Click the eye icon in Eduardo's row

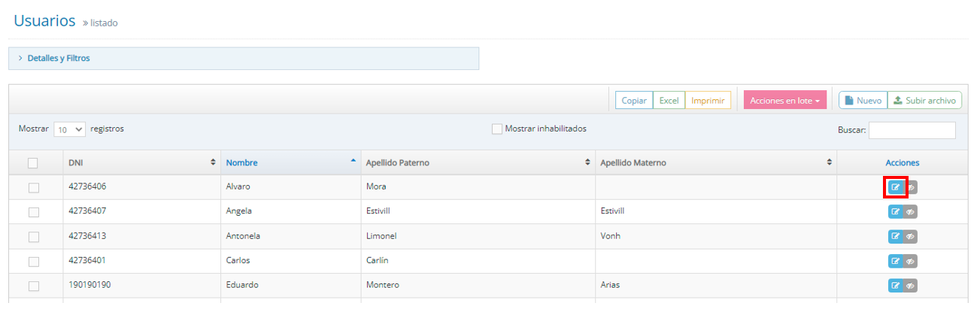click(910, 285)
